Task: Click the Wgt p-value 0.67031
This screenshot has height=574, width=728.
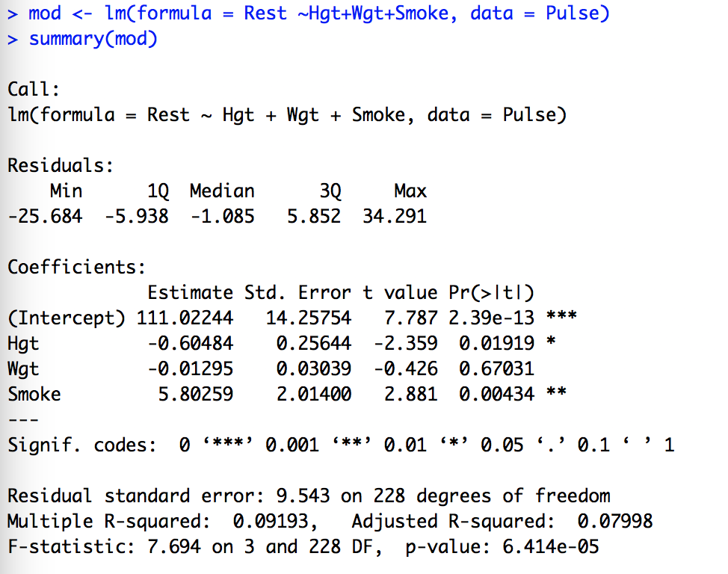Action: pos(497,368)
